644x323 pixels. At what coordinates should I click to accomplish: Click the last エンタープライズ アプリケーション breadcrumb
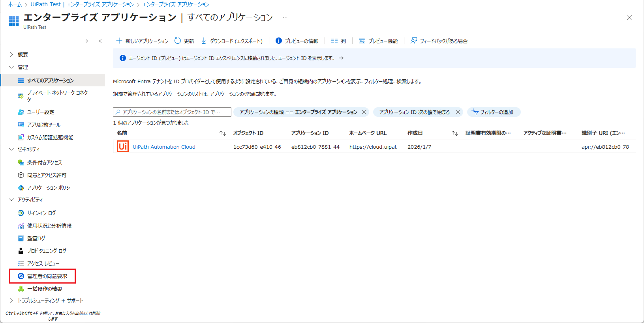[x=176, y=4]
